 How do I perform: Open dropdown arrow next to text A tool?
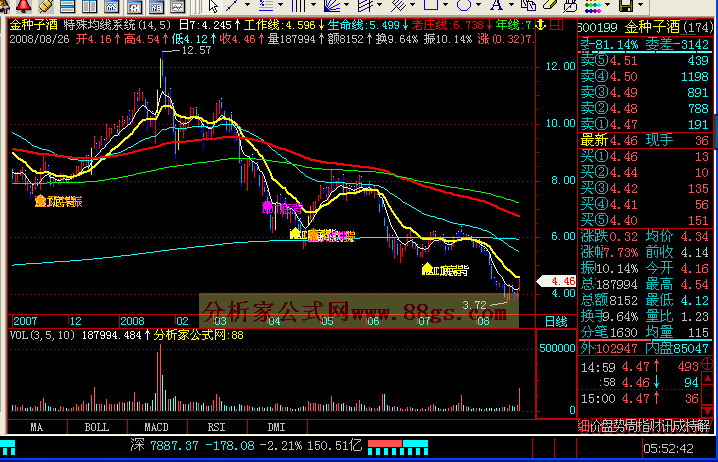(511, 4)
